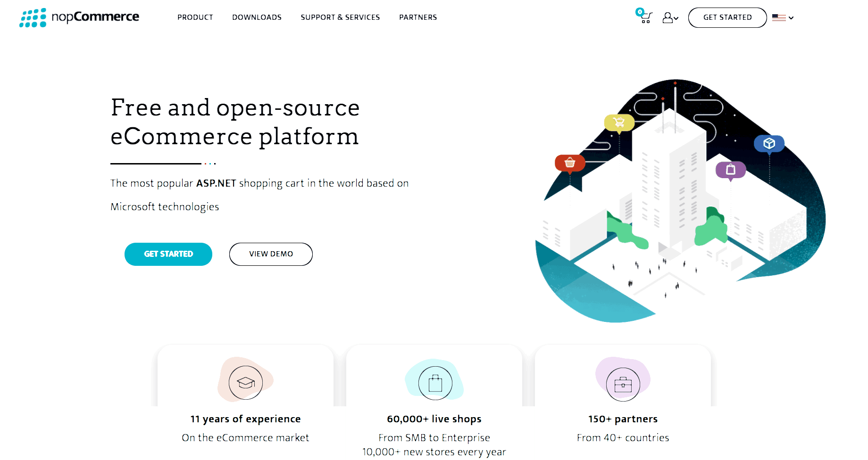Viewport: 868px width, 460px height.
Task: Click the 'From SMB to Enterprise' text
Action: [x=434, y=437]
